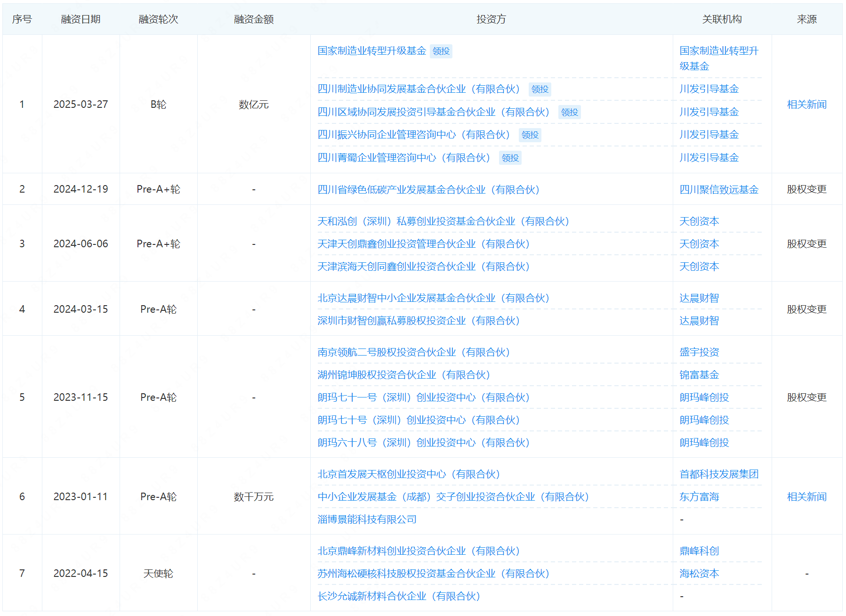Select the 投资方 column header
The image size is (846, 616).
pyautogui.click(x=491, y=19)
